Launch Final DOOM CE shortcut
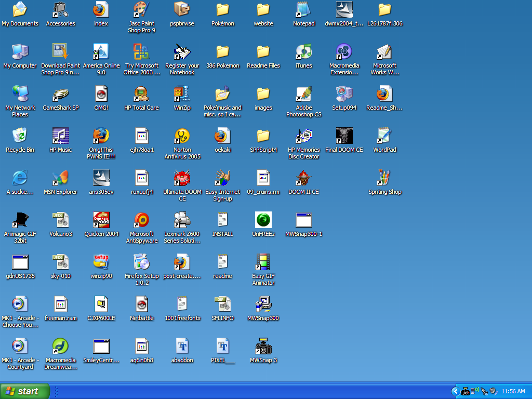The height and width of the screenshot is (399, 532). 344,136
